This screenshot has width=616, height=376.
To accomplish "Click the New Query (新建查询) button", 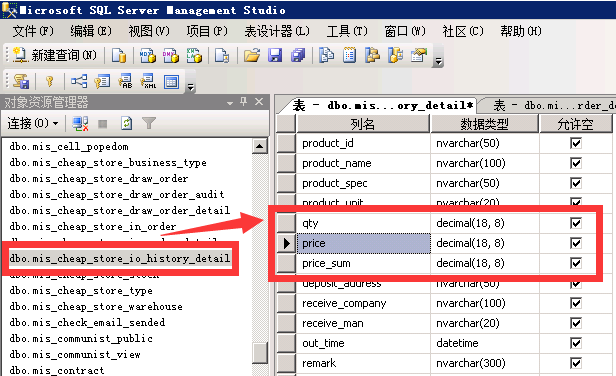I will pyautogui.click(x=54, y=55).
